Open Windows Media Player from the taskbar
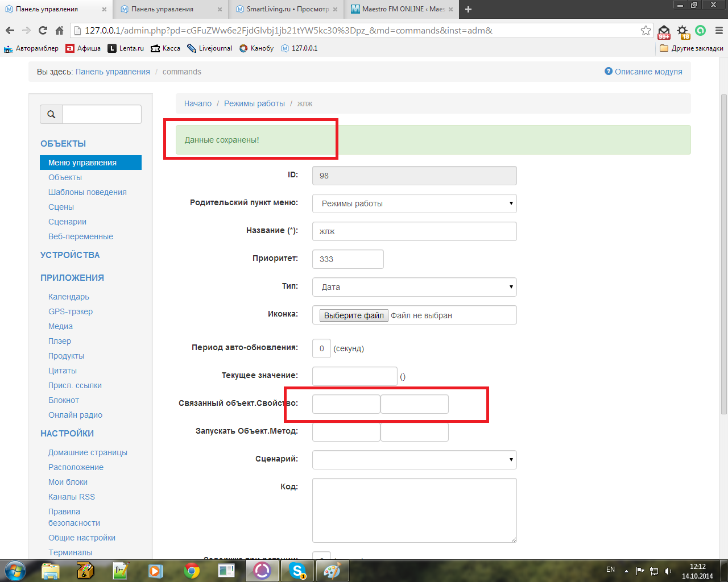This screenshot has width=728, height=582. (156, 571)
